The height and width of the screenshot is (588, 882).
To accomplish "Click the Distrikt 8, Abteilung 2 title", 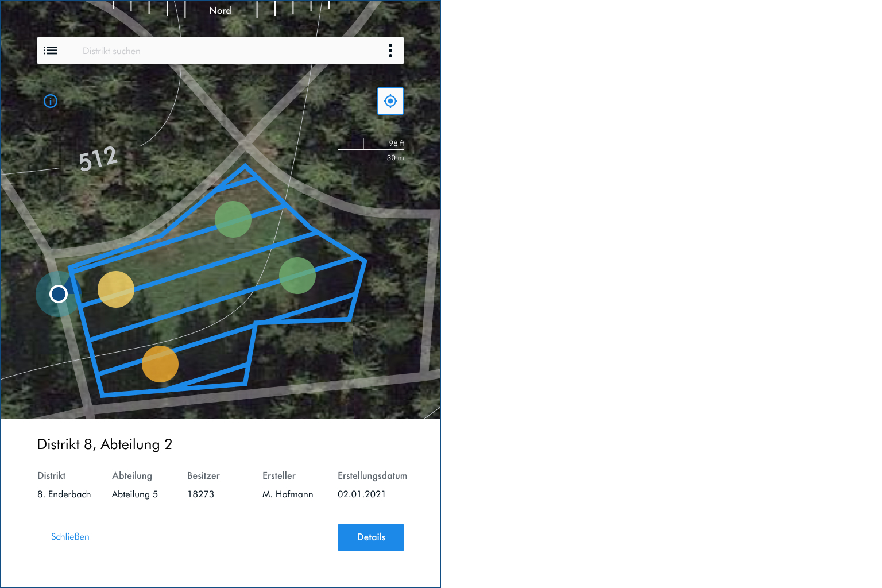I will [x=105, y=444].
